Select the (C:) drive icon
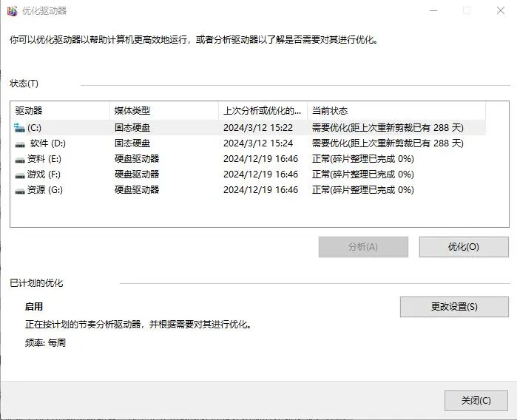The width and height of the screenshot is (517, 420). (x=19, y=128)
